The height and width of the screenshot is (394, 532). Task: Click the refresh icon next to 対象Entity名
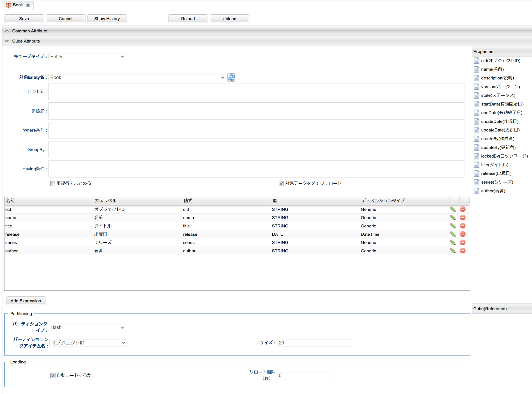point(232,77)
